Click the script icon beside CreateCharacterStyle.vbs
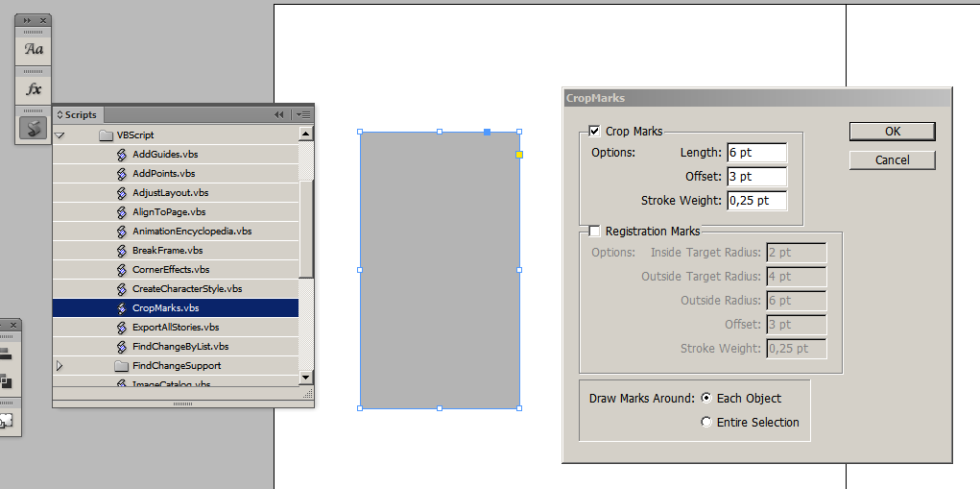 tap(122, 289)
